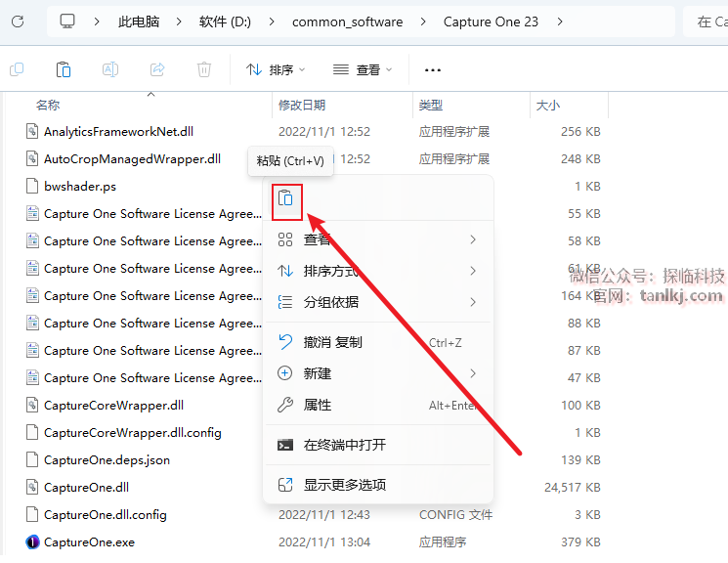Sort by 修改日期 column header

click(302, 105)
